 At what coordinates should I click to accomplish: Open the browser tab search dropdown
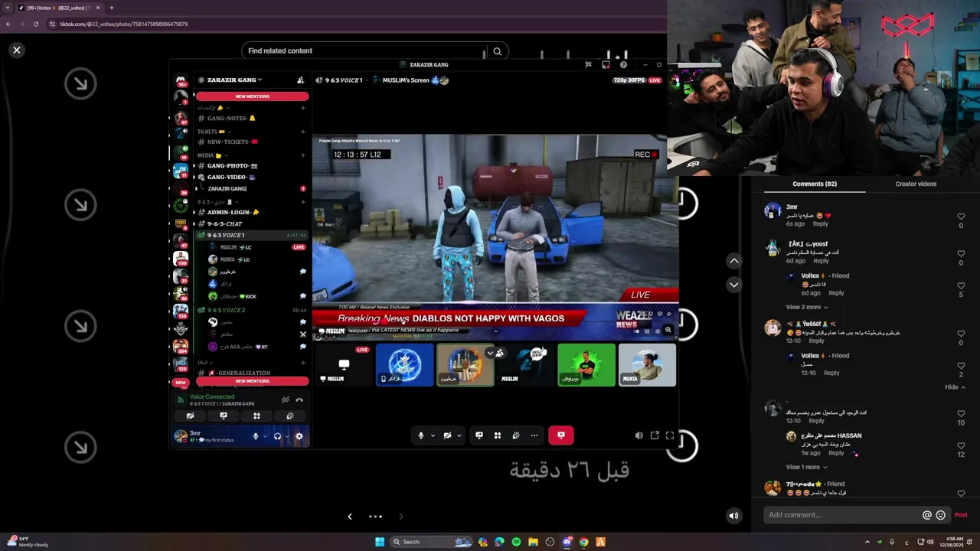pos(8,8)
